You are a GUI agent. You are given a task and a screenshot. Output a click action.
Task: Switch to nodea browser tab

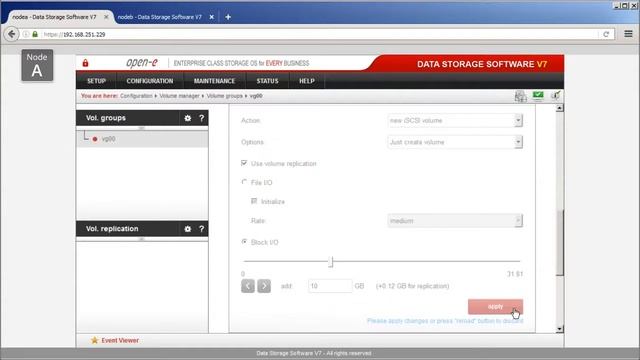click(54, 17)
